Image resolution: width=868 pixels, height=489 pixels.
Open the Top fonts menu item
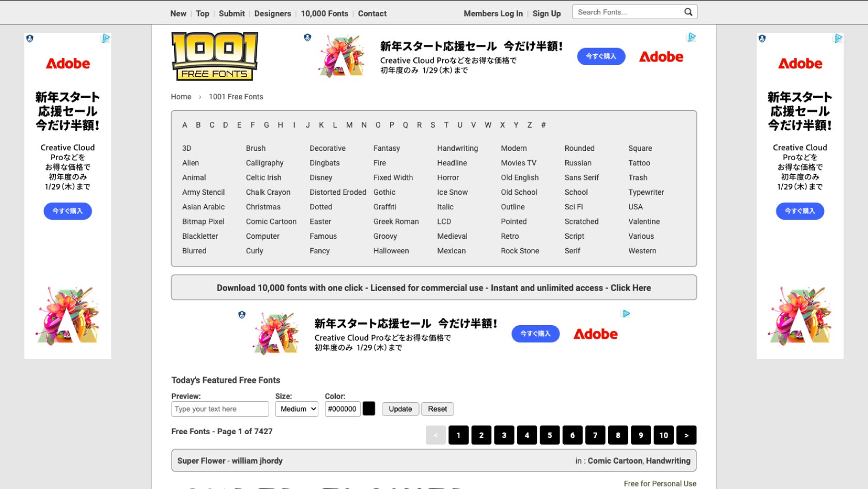[x=203, y=13]
